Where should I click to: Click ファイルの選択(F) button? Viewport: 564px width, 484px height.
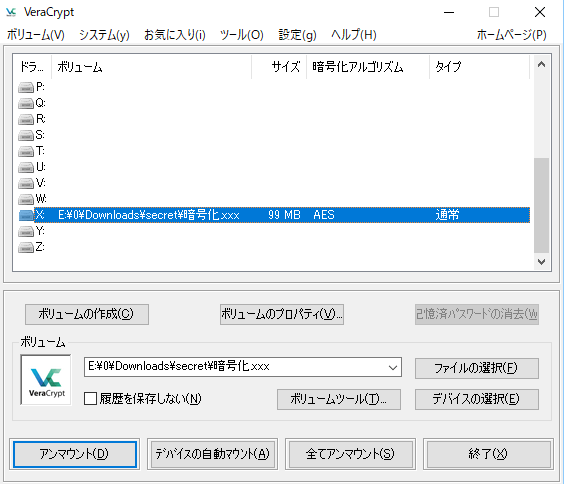(477, 368)
